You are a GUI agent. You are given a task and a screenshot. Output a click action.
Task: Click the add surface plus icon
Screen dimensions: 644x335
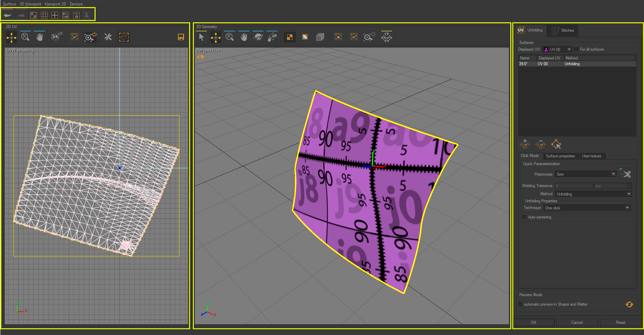[x=525, y=144]
